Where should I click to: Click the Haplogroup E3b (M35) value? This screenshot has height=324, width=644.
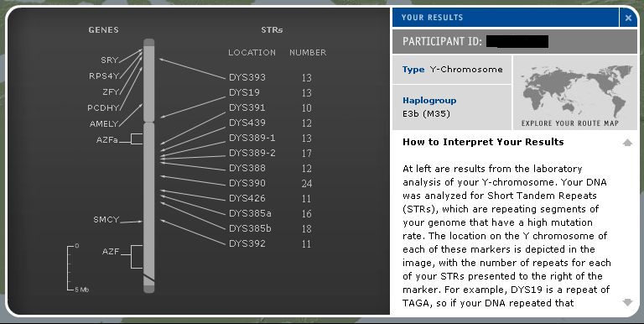(x=426, y=114)
